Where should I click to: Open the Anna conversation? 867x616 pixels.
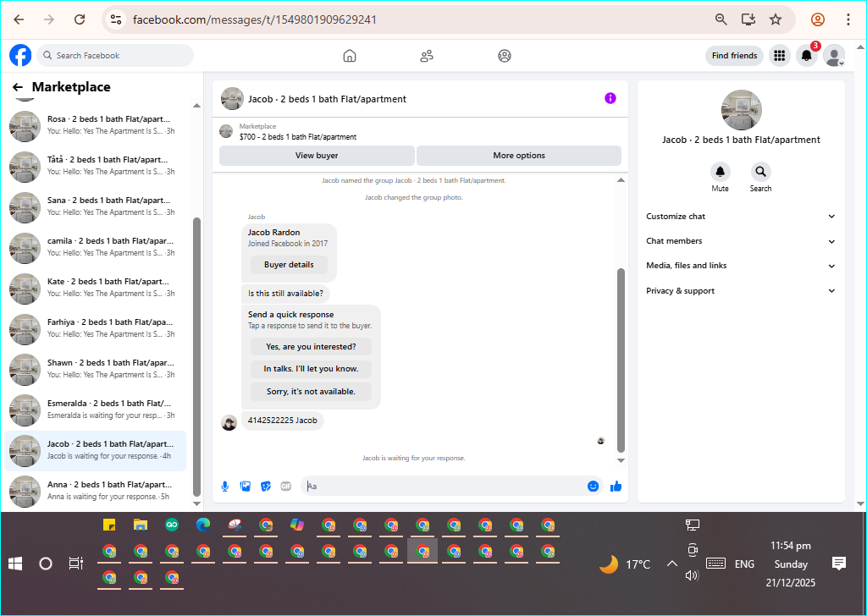[x=95, y=491]
